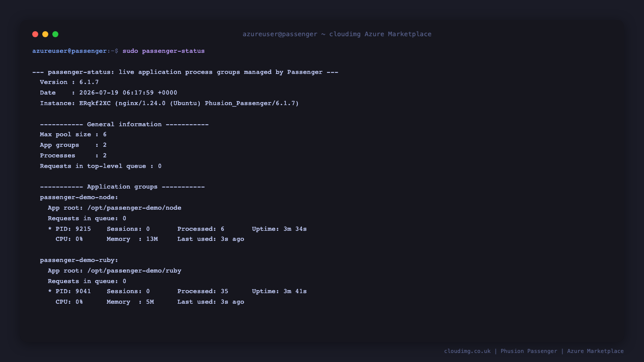The image size is (644, 362).
Task: Click the passenger-status header line
Action: pos(185,72)
